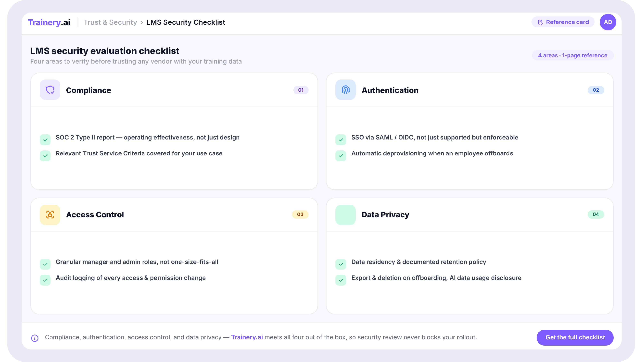Toggle the Granular manager roles check
Image resolution: width=644 pixels, height=362 pixels.
(x=45, y=264)
